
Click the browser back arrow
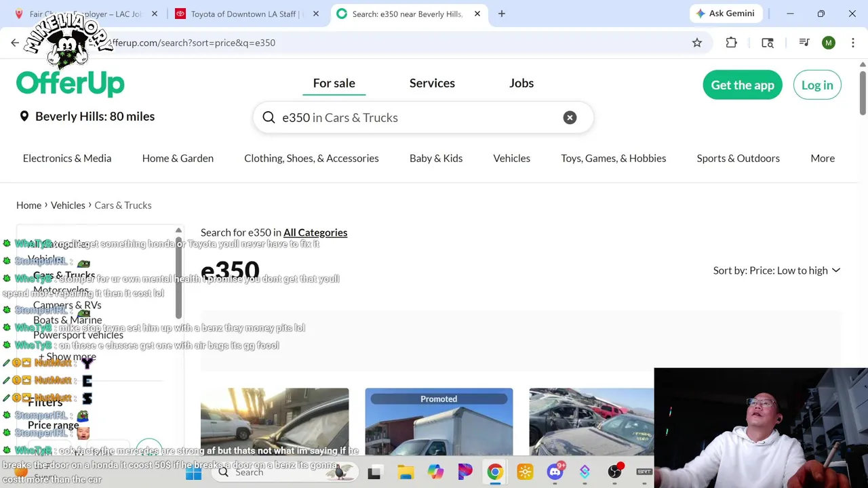(x=15, y=43)
